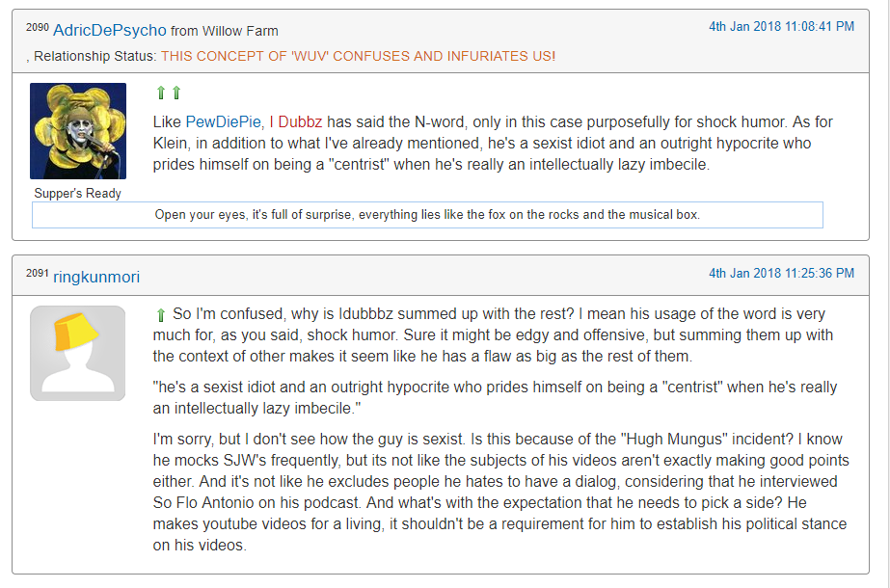Open AdricDePsycho's flower-head avatar image
The image size is (890, 588).
tap(78, 131)
